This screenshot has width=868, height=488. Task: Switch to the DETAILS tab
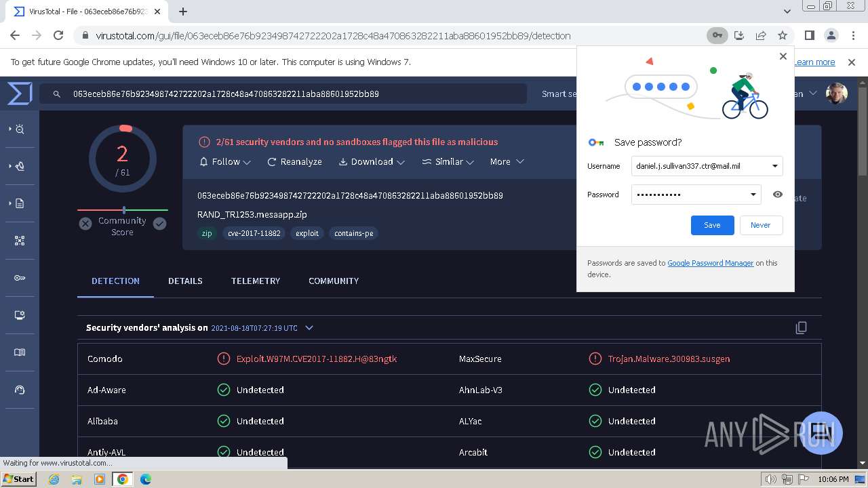(x=185, y=281)
